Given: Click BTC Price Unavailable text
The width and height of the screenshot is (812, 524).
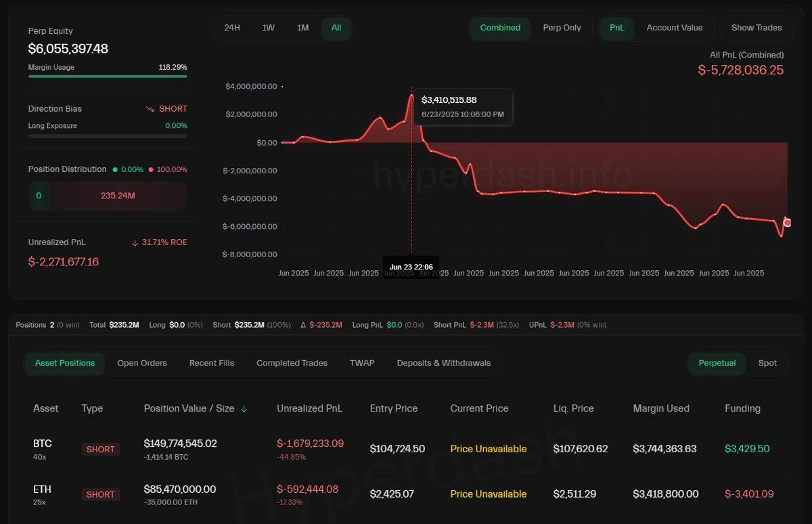Looking at the screenshot, I should [489, 449].
